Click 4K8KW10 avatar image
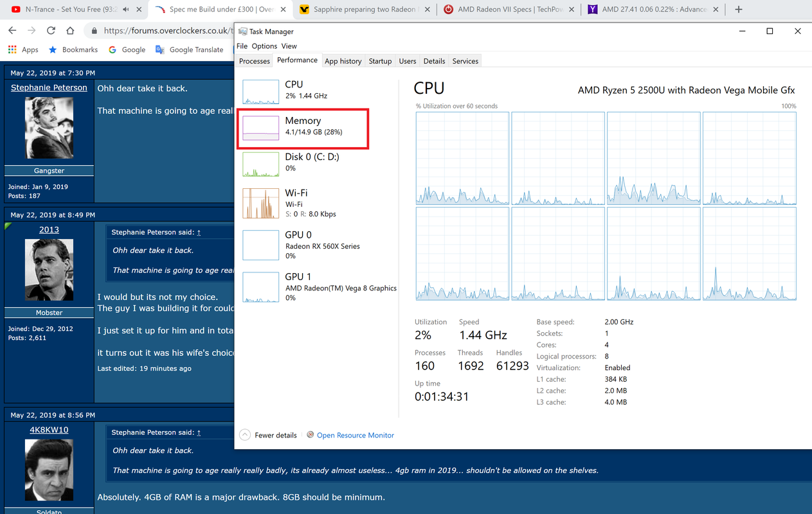 click(49, 470)
